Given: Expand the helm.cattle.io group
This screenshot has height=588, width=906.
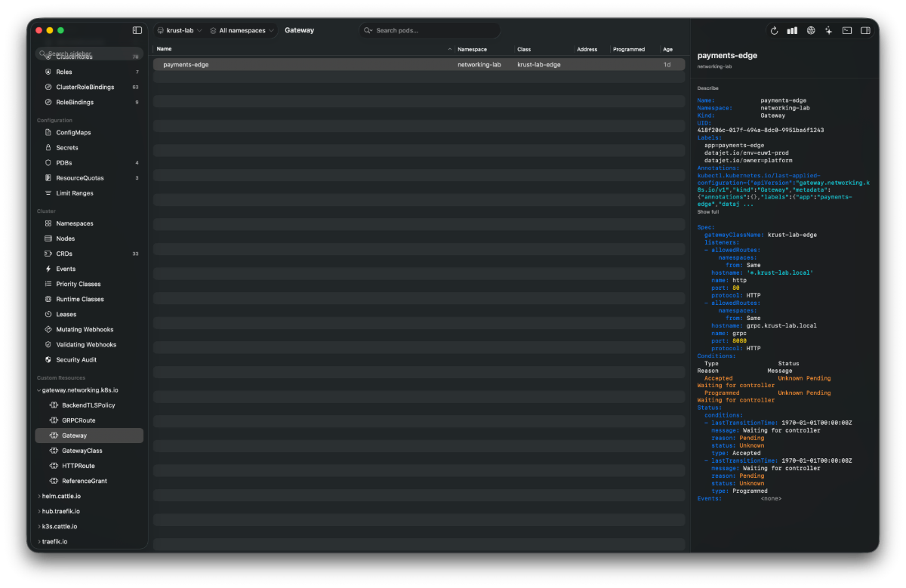Looking at the screenshot, I should (x=39, y=496).
